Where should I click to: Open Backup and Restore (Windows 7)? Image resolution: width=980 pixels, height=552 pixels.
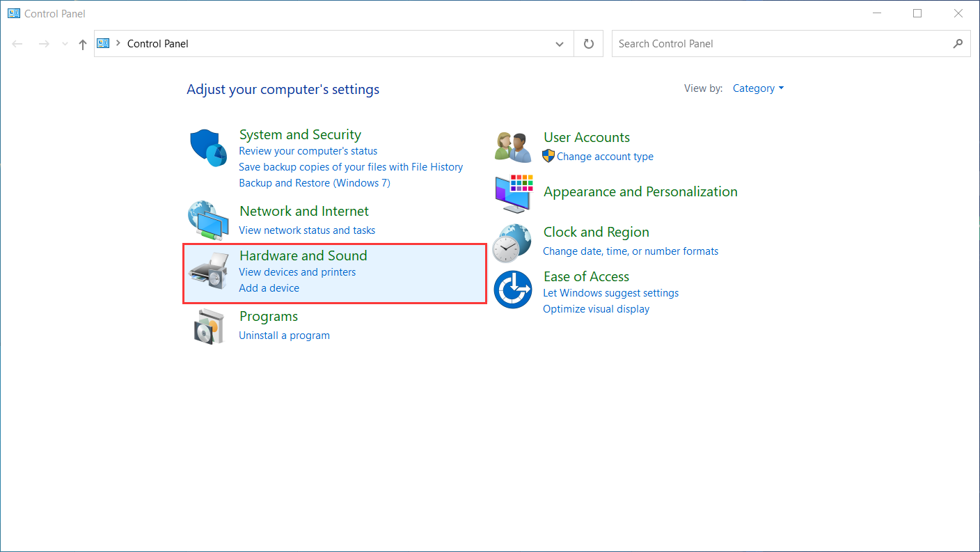pos(315,183)
